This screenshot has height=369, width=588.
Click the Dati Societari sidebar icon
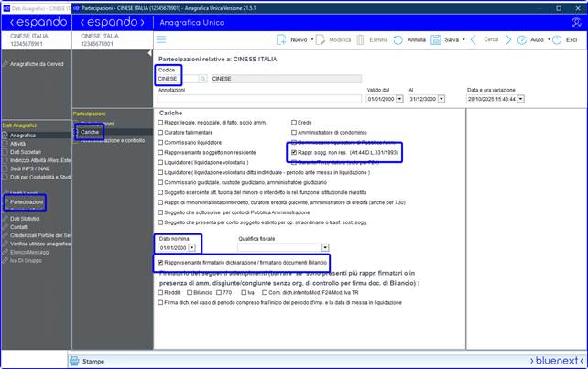[5, 152]
